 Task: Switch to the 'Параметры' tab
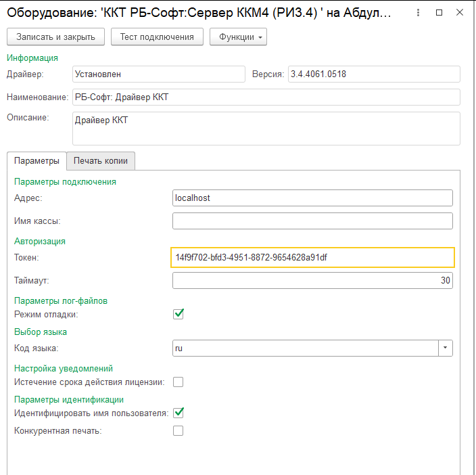[x=37, y=160]
